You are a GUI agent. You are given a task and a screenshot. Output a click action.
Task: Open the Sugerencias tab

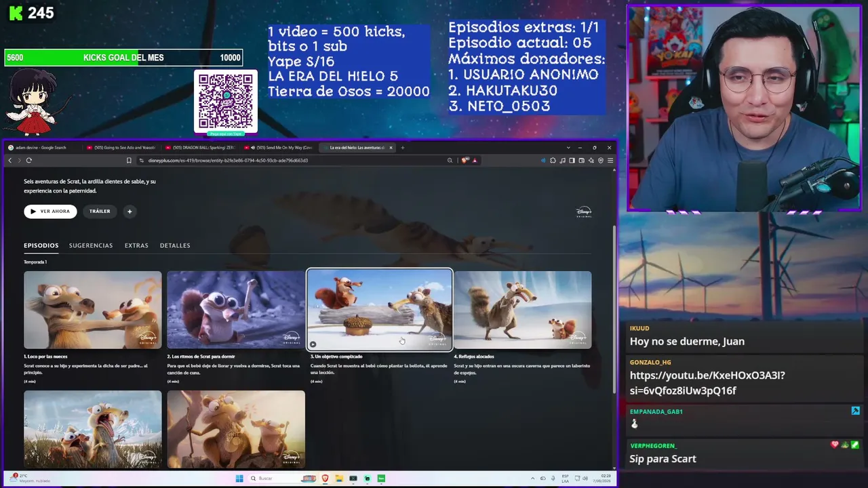(x=91, y=245)
